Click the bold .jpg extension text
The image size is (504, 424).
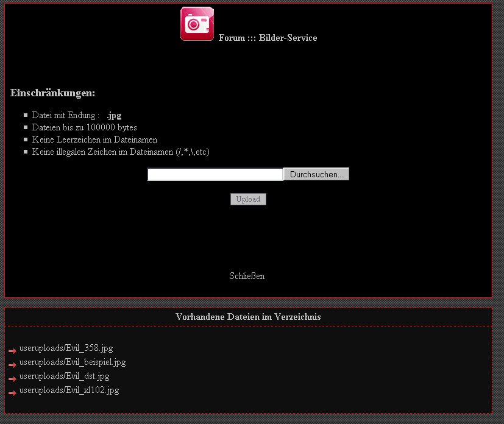(x=114, y=115)
